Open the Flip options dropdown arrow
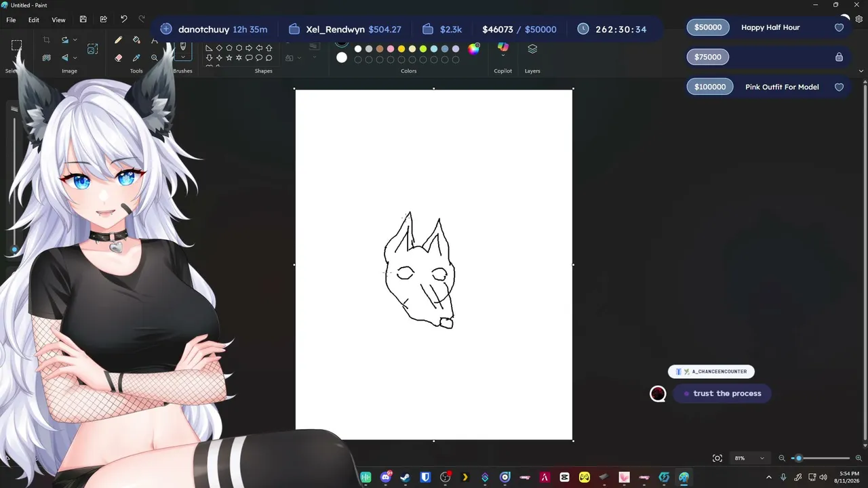The image size is (868, 488). (75, 58)
